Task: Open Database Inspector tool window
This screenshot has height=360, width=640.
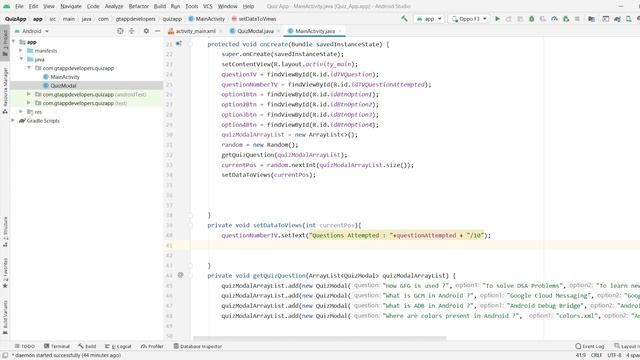Action: (198, 346)
